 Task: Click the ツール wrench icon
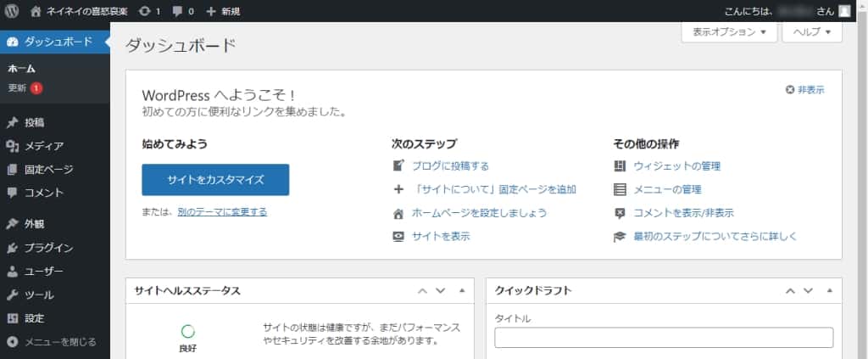12,294
